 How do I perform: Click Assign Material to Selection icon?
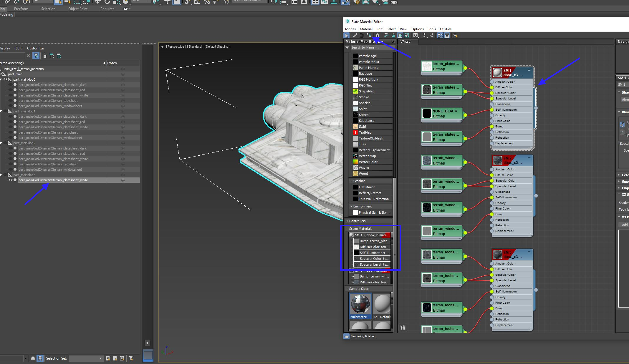pyautogui.click(x=369, y=35)
